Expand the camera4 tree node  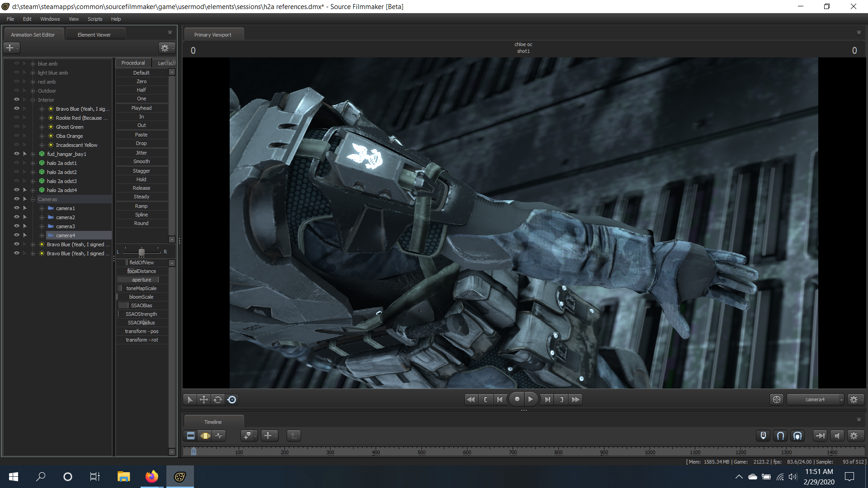tap(42, 235)
